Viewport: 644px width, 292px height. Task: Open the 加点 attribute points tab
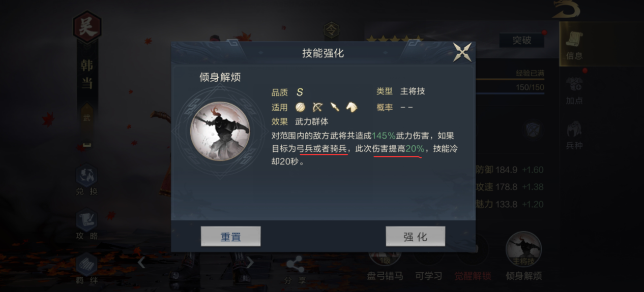pyautogui.click(x=574, y=90)
